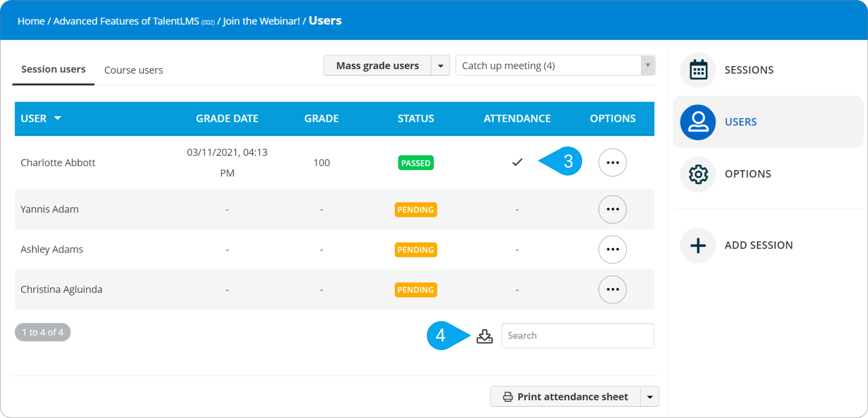The height and width of the screenshot is (418, 868).
Task: Sort by the ATTENDANCE column header
Action: click(x=517, y=118)
